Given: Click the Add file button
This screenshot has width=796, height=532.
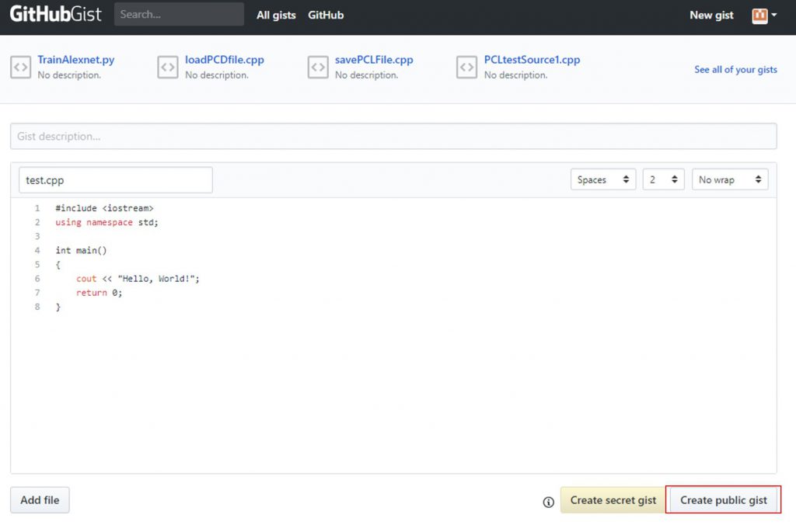Looking at the screenshot, I should click(40, 500).
